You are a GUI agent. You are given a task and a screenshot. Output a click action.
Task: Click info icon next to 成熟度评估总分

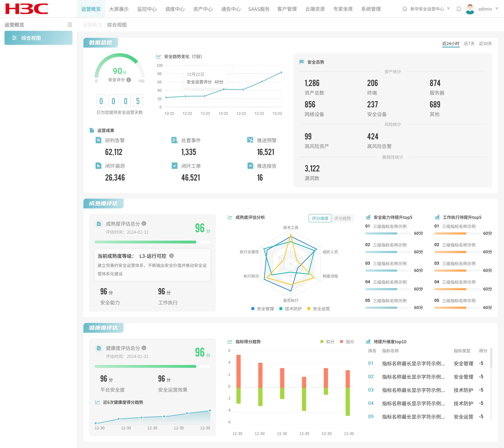pos(144,223)
